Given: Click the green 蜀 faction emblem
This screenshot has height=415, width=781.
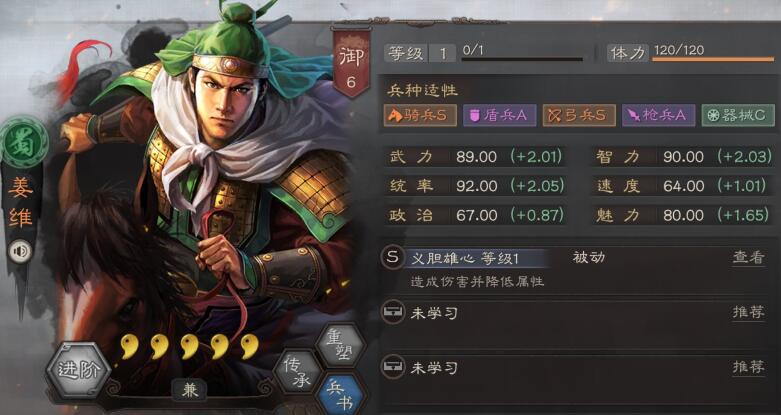Looking at the screenshot, I should click(22, 142).
